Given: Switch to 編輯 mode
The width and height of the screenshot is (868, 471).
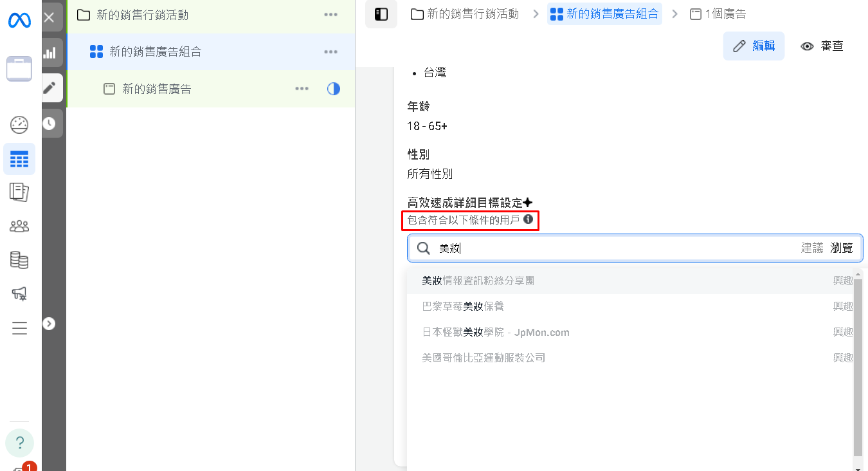Looking at the screenshot, I should (x=754, y=46).
